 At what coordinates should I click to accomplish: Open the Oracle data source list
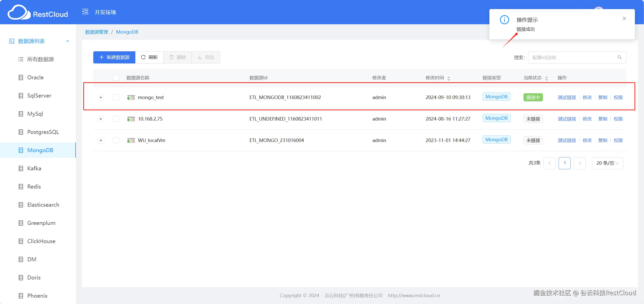coord(38,77)
